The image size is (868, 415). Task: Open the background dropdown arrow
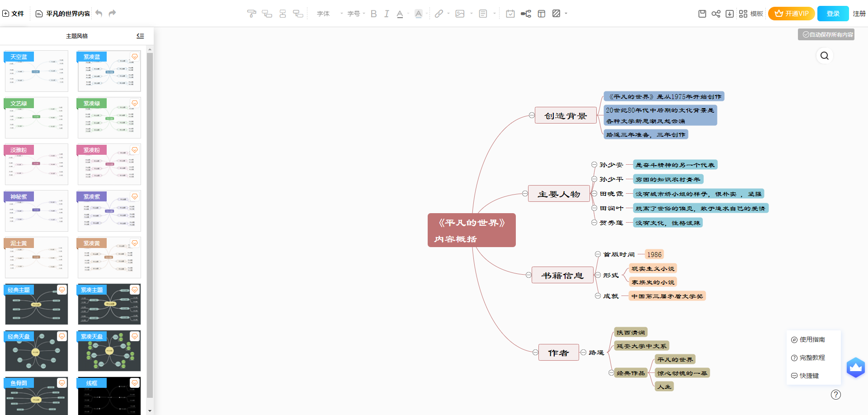566,14
